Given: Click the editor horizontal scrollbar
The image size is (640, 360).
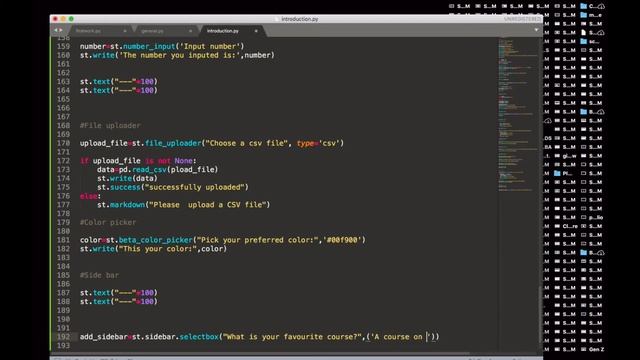Looking at the screenshot, I should [x=261, y=354].
